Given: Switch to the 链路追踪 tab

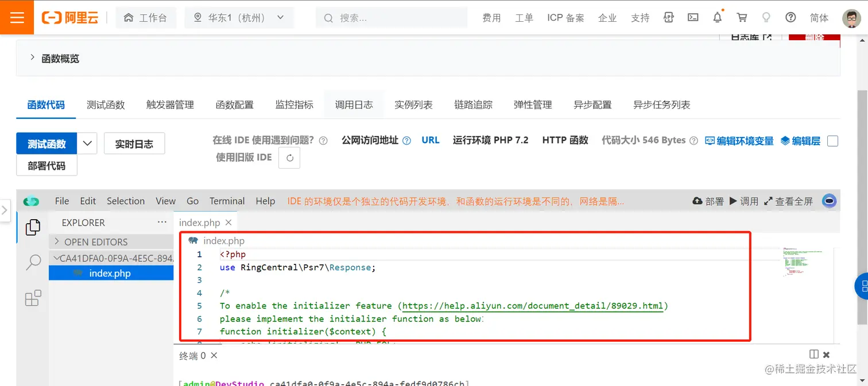Looking at the screenshot, I should point(473,105).
